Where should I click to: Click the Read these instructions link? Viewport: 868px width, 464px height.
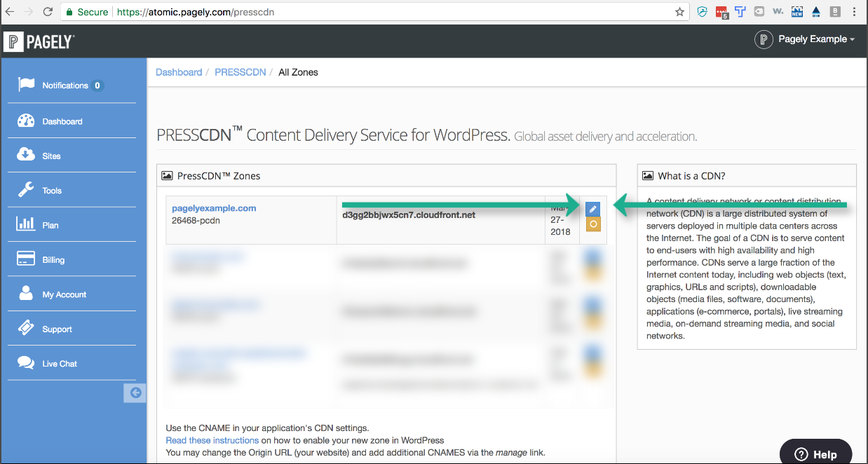[212, 440]
